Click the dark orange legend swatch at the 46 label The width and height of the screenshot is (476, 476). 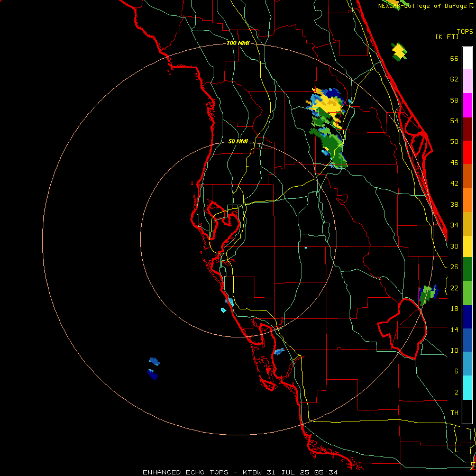[467, 176]
